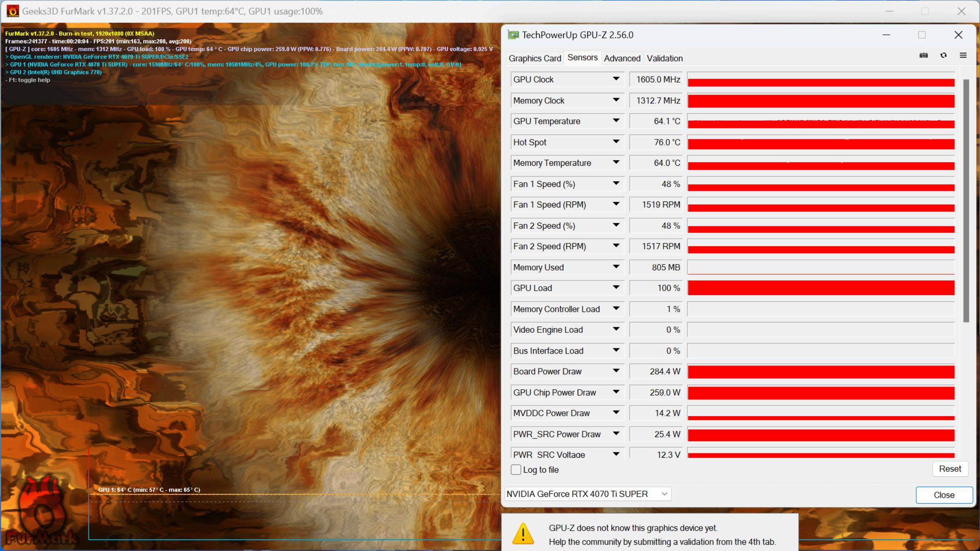Toggle the GPU-Z minimize button
This screenshot has width=980, height=551.
tap(886, 34)
